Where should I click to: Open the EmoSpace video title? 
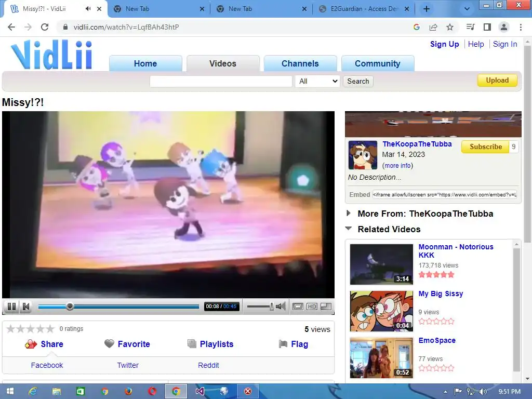pyautogui.click(x=437, y=340)
